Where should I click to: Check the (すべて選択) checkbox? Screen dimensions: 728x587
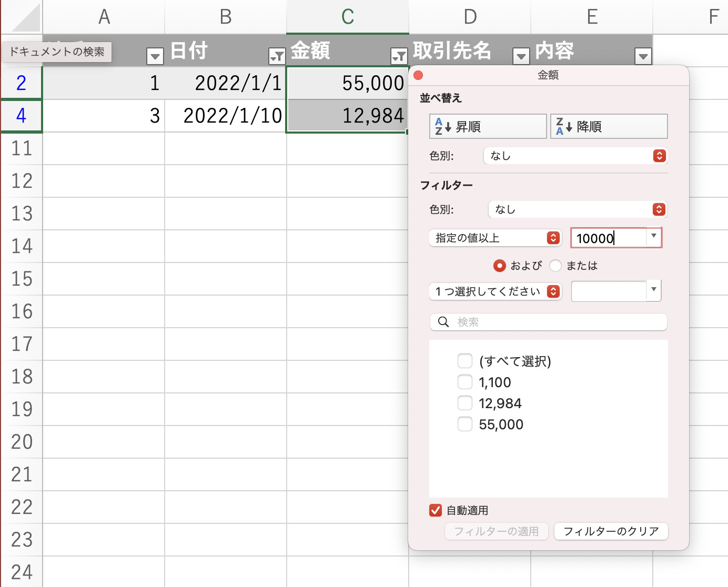click(x=465, y=361)
